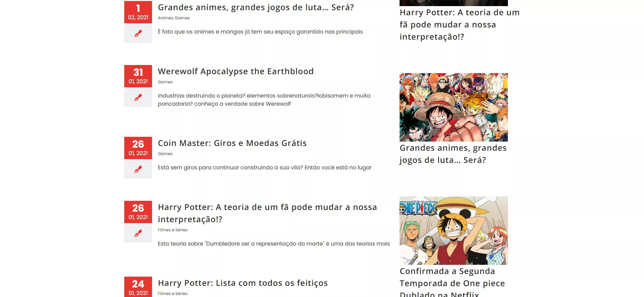Open the main Harry Potter: A teoria de um fã post
The width and height of the screenshot is (644, 297).
coord(267,213)
